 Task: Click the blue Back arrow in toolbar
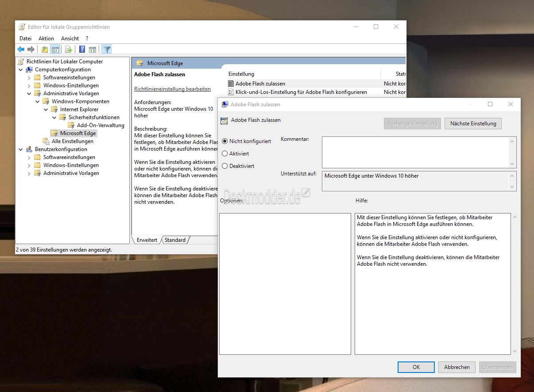(21, 50)
